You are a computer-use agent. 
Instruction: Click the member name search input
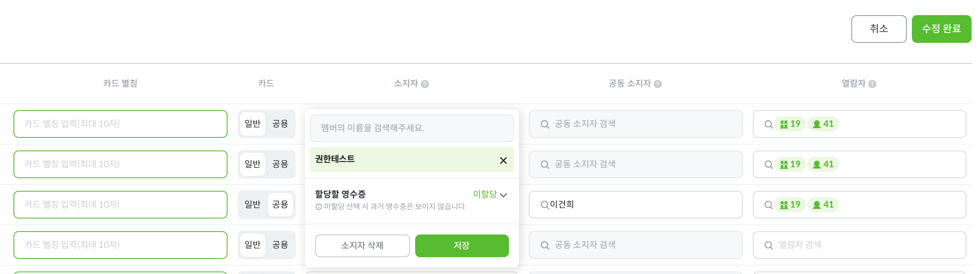click(x=411, y=128)
